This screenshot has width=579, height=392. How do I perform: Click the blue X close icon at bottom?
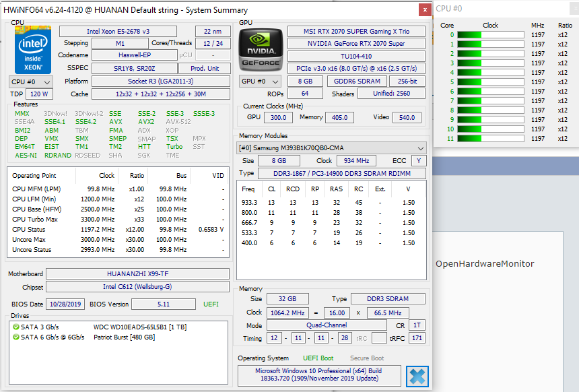tap(417, 377)
